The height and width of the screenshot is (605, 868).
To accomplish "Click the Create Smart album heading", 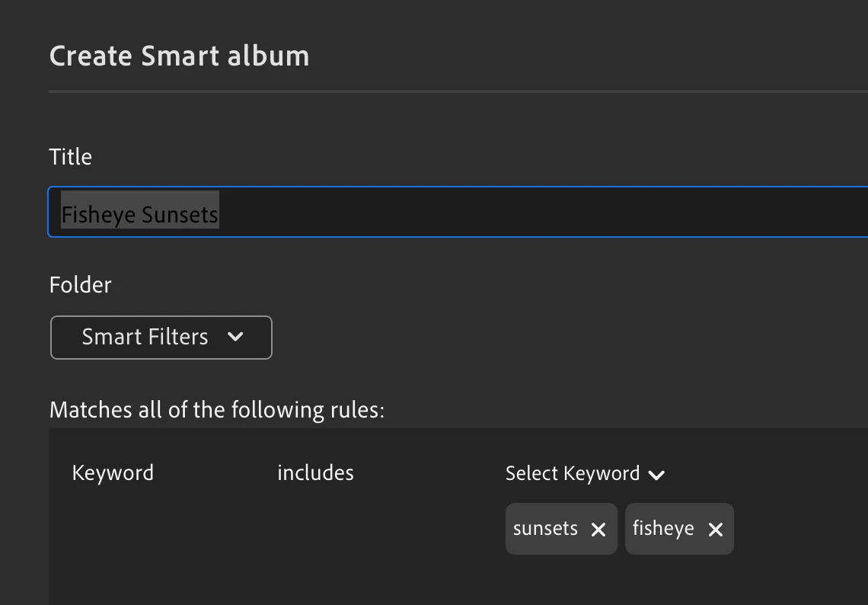I will tap(179, 56).
